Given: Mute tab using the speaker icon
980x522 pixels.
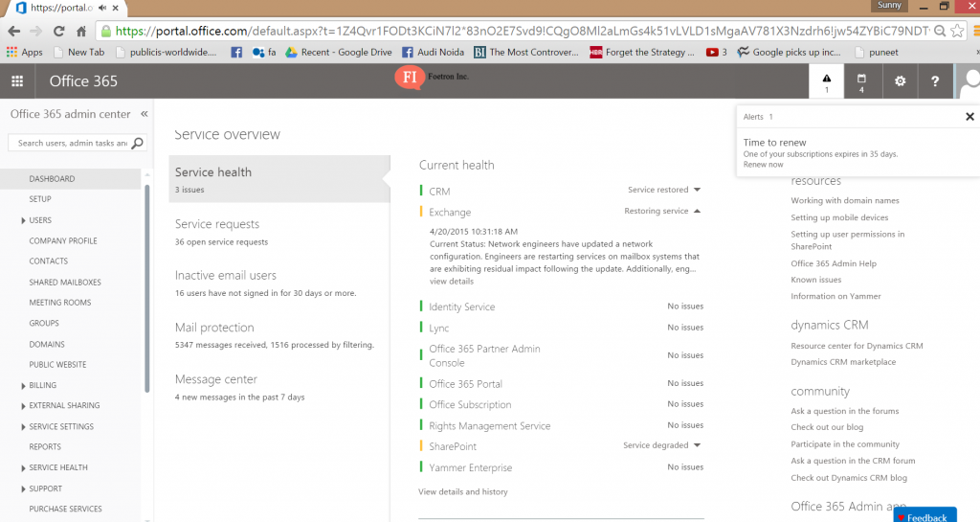Looking at the screenshot, I should point(102,8).
